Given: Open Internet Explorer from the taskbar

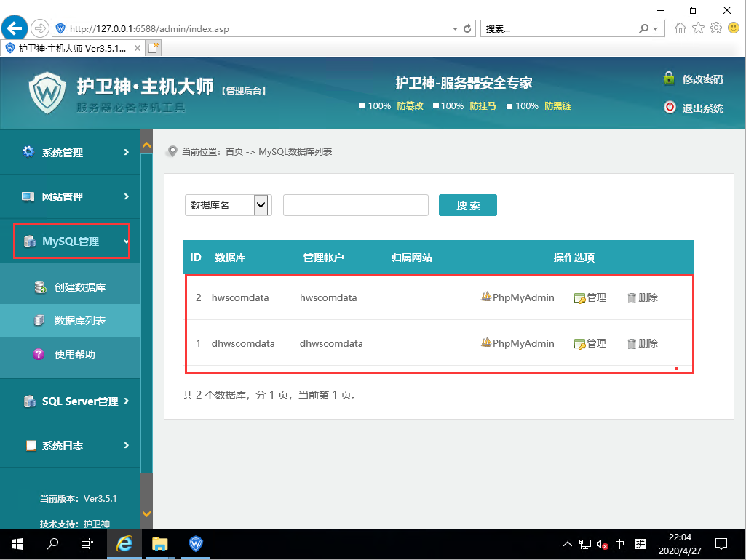Looking at the screenshot, I should point(124,544).
